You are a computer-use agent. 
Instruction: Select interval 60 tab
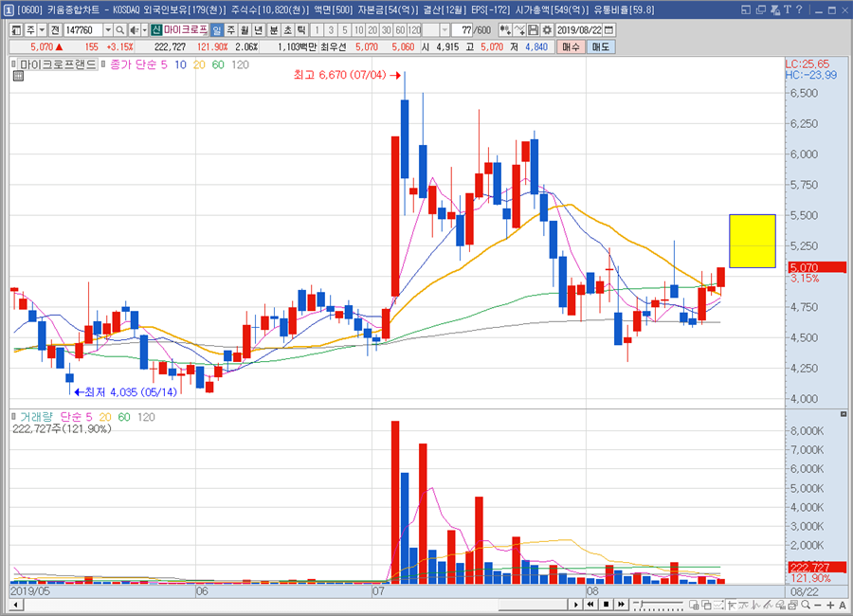(x=400, y=30)
